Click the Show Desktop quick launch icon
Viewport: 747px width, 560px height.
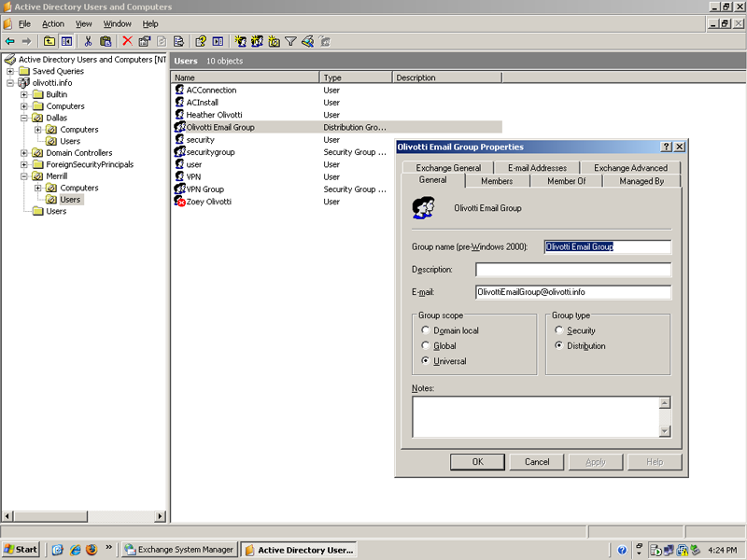(x=58, y=550)
